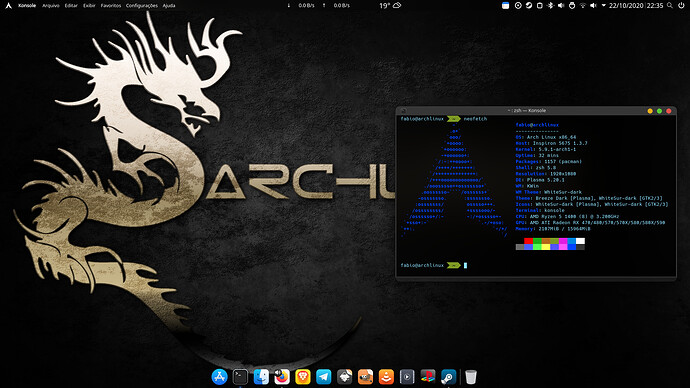
Task: Click the date and time clock 22/10/2020
Action: (636, 5)
